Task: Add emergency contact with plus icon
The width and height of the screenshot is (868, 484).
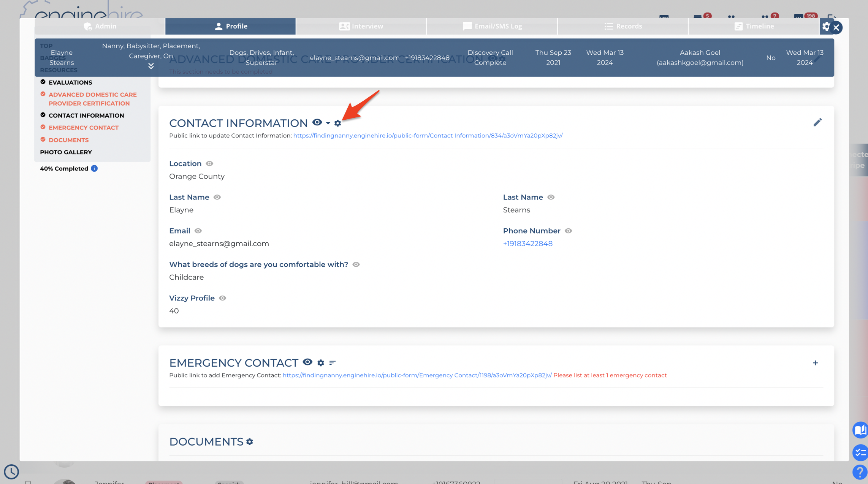Action: coord(815,363)
